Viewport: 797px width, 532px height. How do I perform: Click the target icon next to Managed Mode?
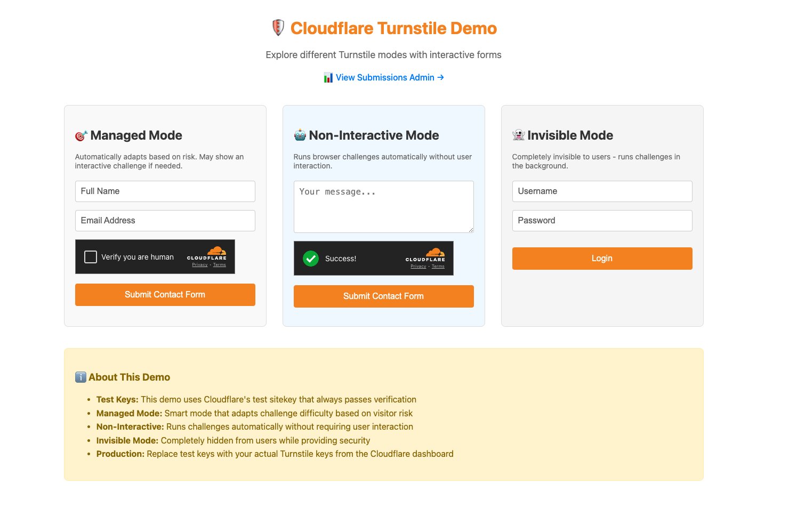tap(81, 136)
